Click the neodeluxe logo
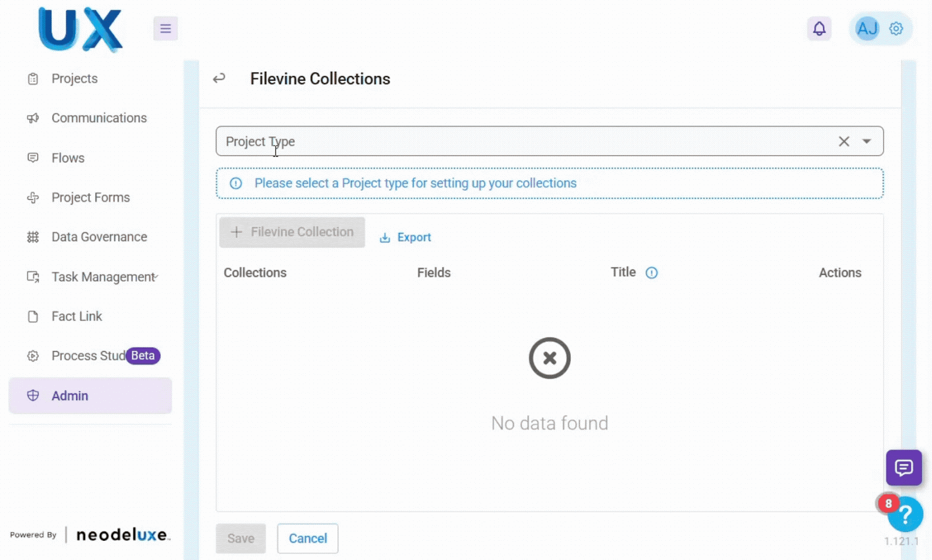Image resolution: width=932 pixels, height=560 pixels. click(x=122, y=534)
